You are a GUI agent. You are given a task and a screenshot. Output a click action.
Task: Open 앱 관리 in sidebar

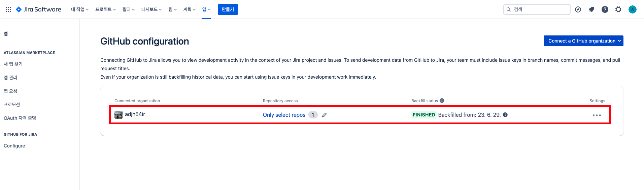[10, 78]
